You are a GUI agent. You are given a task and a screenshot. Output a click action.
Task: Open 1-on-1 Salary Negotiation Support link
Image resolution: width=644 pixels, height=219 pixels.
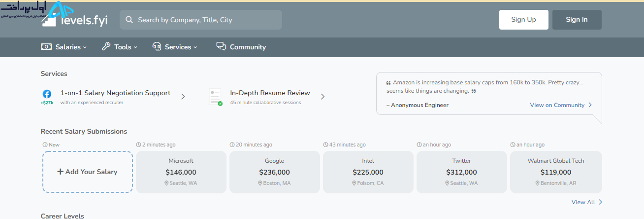pos(115,93)
